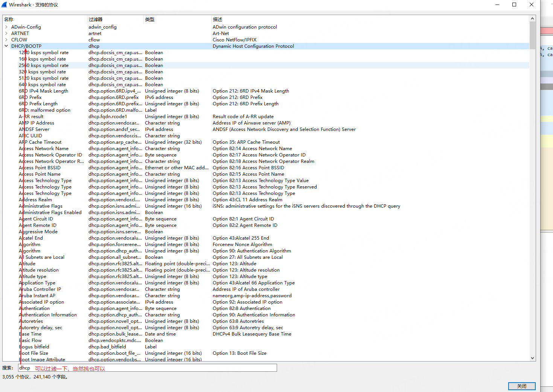Select the Address Realm row
This screenshot has height=392, width=553.
[x=266, y=200]
